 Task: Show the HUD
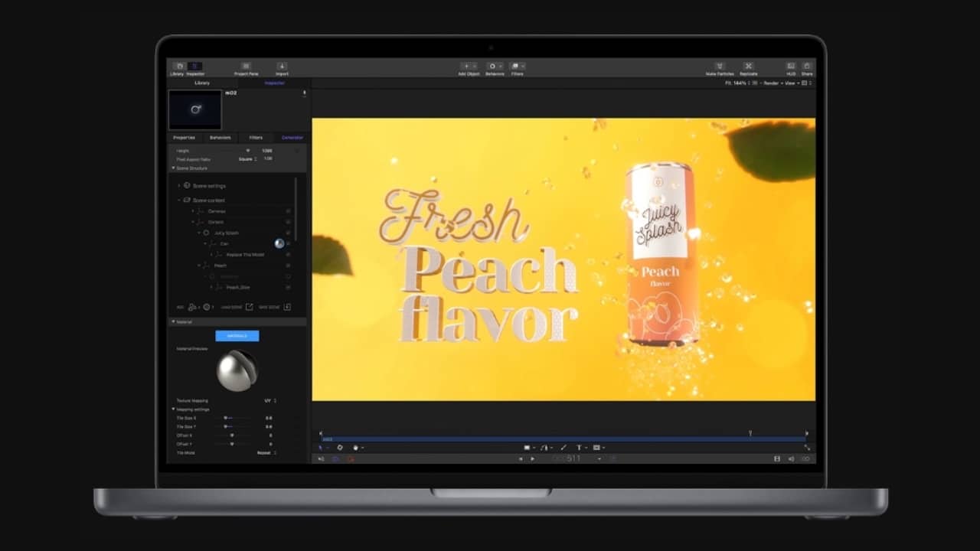click(791, 67)
